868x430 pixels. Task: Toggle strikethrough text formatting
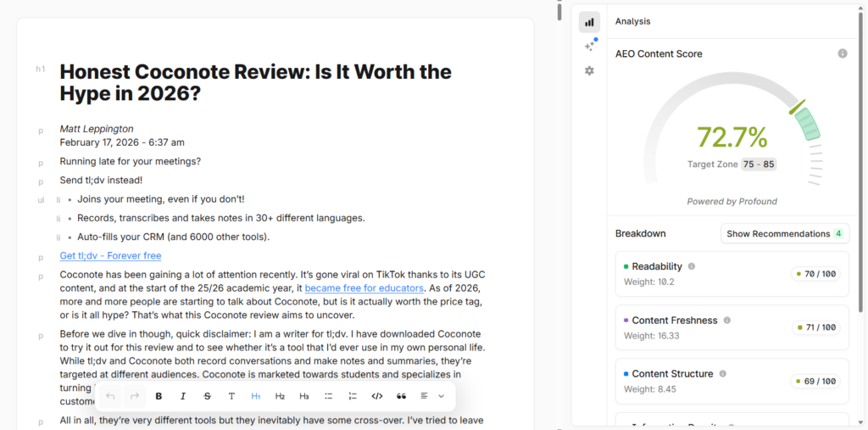coord(208,396)
